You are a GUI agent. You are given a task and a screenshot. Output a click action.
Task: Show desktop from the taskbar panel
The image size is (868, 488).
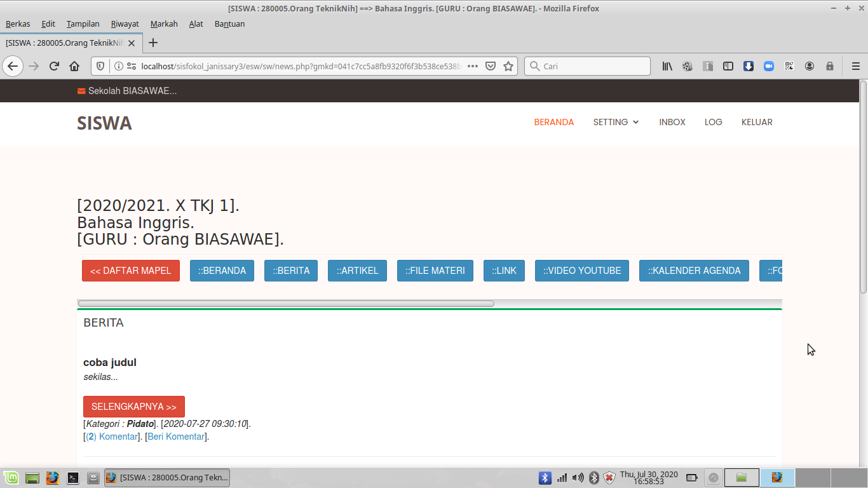click(32, 478)
